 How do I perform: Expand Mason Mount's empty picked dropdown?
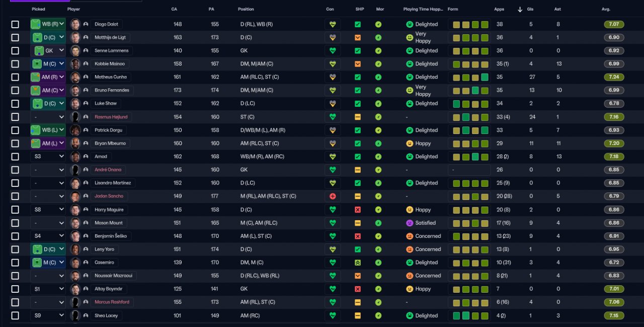(x=48, y=223)
